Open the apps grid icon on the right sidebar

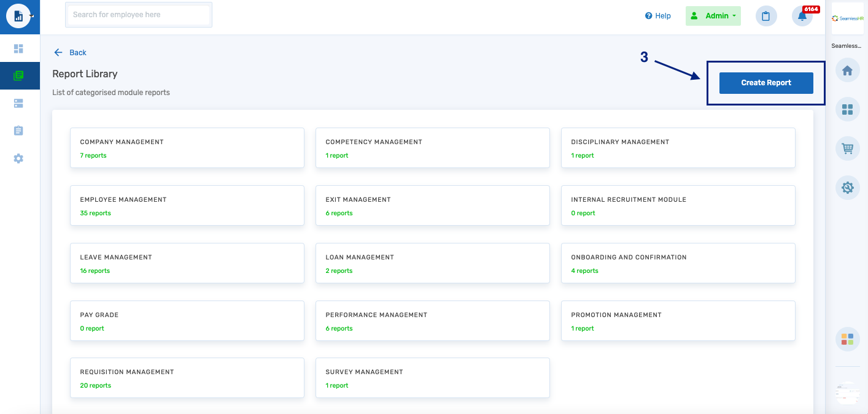click(x=847, y=109)
